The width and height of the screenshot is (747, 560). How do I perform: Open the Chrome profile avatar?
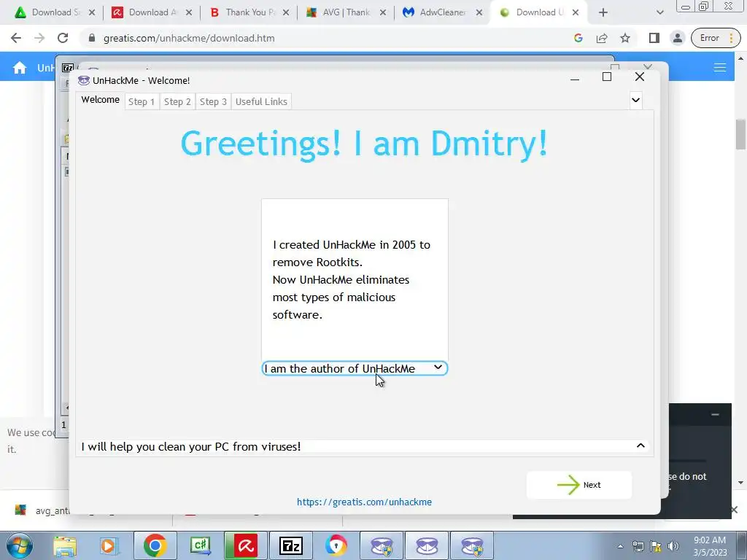click(677, 38)
